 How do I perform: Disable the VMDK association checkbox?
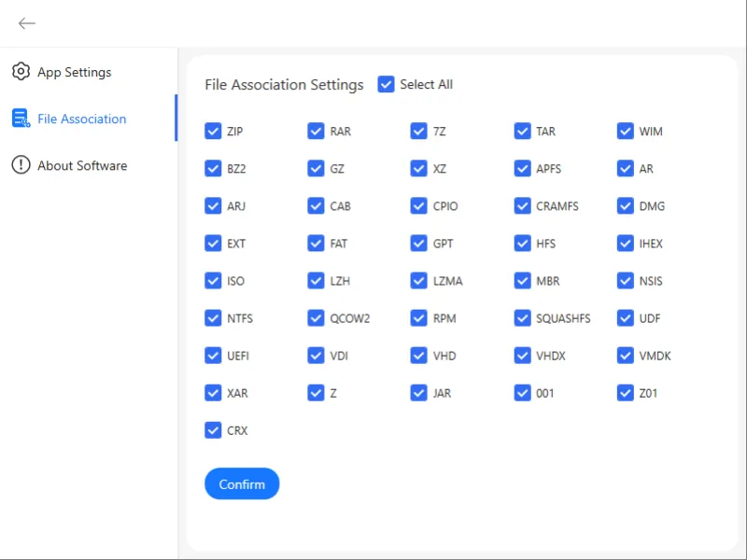[x=626, y=355]
